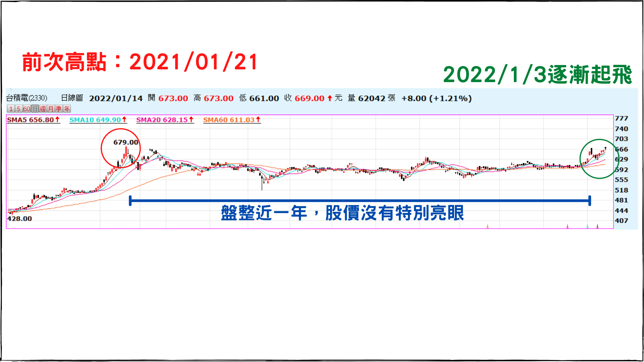
Task: Switch to the 60-minute chart interval
Action: pyautogui.click(x=26, y=109)
